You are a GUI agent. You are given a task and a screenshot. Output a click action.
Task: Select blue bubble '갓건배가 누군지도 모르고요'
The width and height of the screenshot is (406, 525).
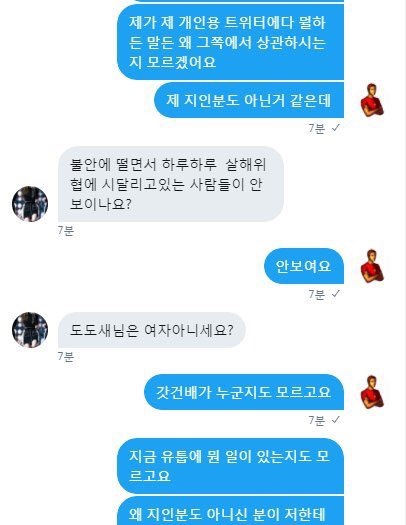tap(244, 392)
